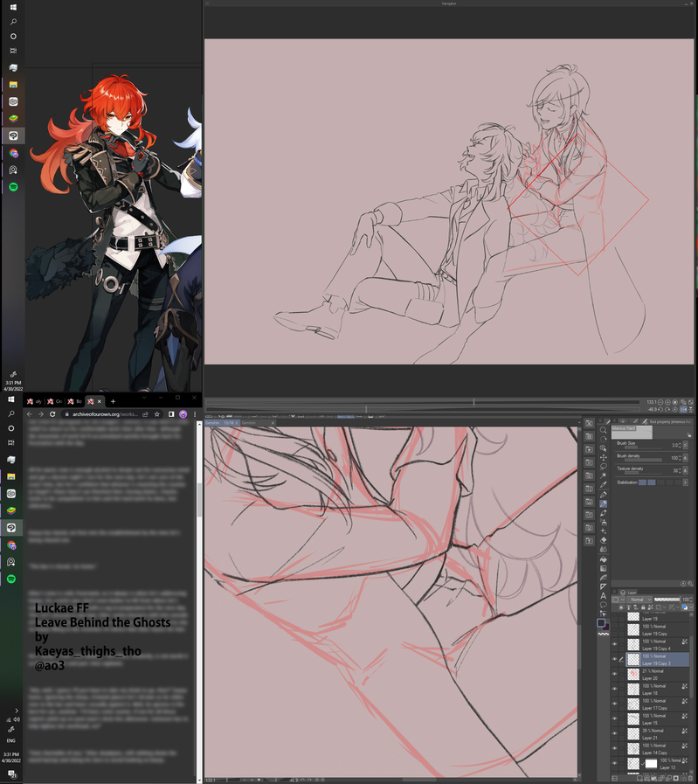698x784 pixels.
Task: Hide Layer 21
Action: point(614,734)
